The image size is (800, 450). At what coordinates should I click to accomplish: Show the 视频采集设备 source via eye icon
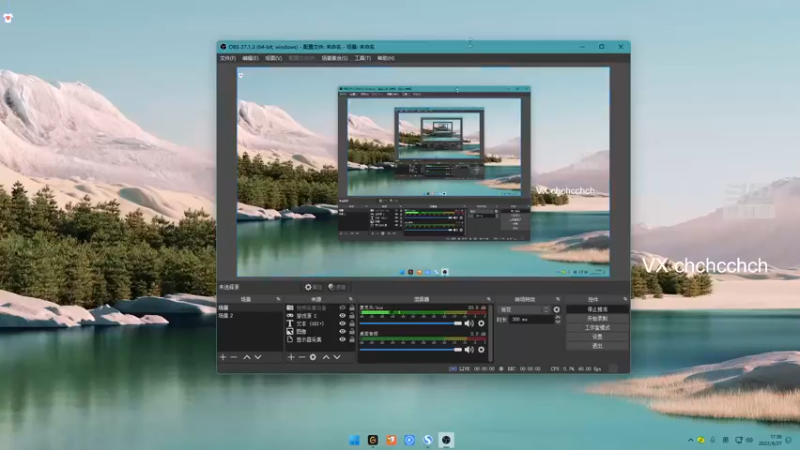pyautogui.click(x=342, y=308)
